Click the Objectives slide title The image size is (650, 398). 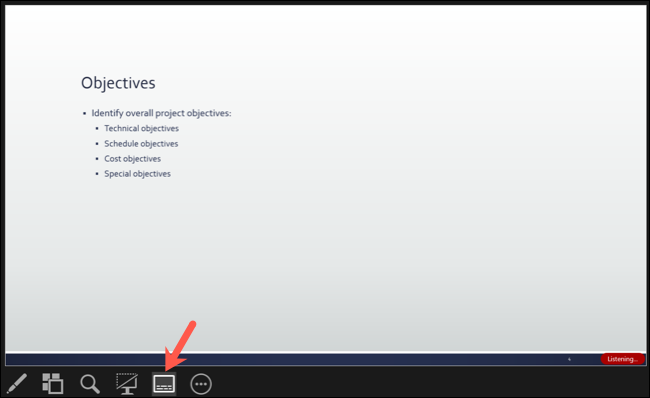click(118, 83)
